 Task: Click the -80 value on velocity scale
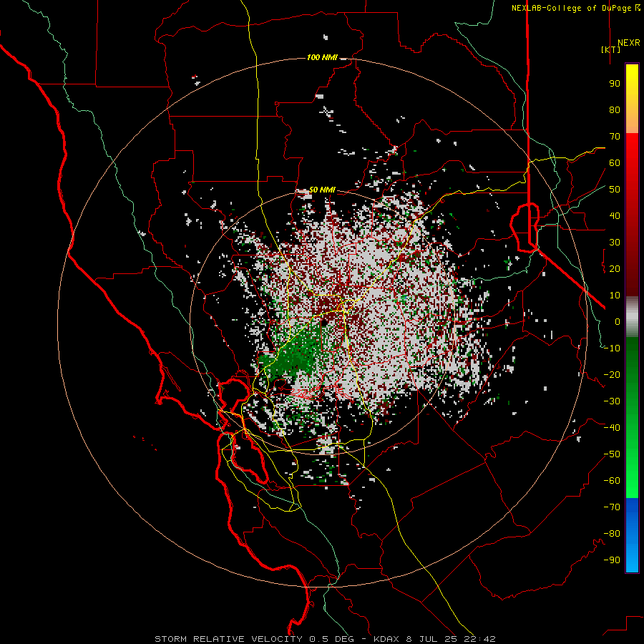coord(612,534)
